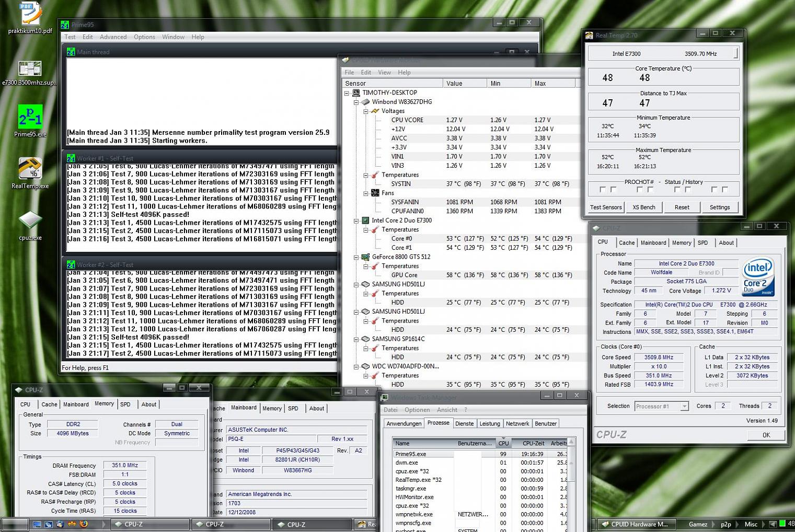Collapse SAMSUNG SP1614C node
Screen dimensions: 795x532
click(x=356, y=340)
